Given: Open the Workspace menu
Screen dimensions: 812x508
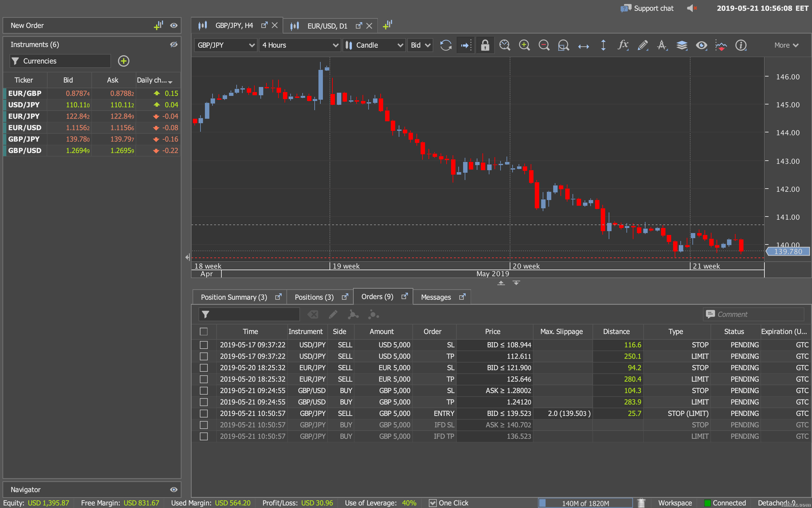Looking at the screenshot, I should [x=675, y=503].
